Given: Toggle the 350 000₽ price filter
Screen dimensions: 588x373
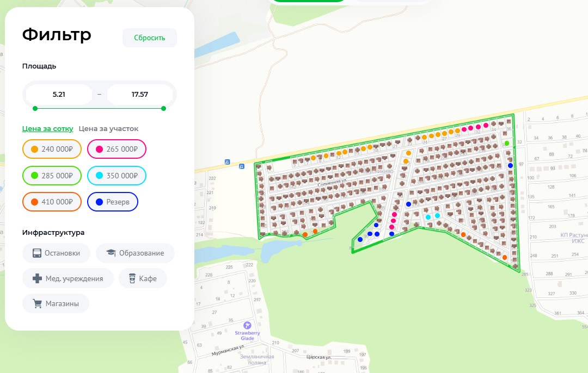Looking at the screenshot, I should pos(117,176).
